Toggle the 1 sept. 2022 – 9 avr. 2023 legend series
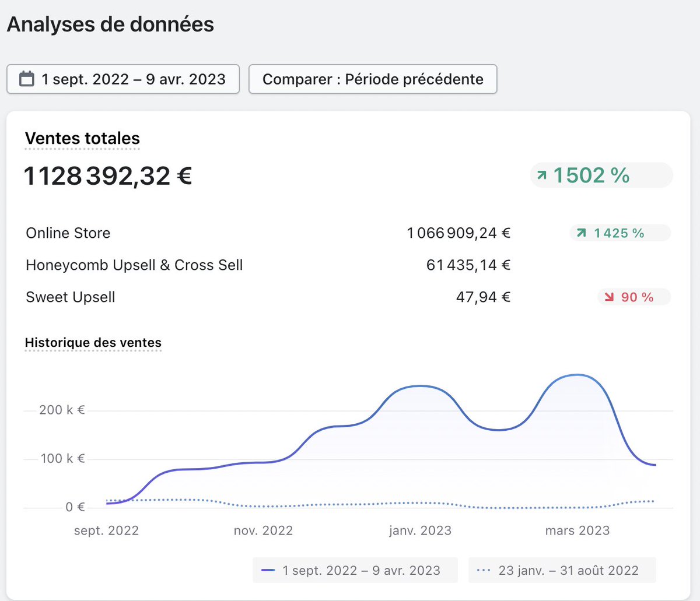700x601 pixels. coord(355,570)
